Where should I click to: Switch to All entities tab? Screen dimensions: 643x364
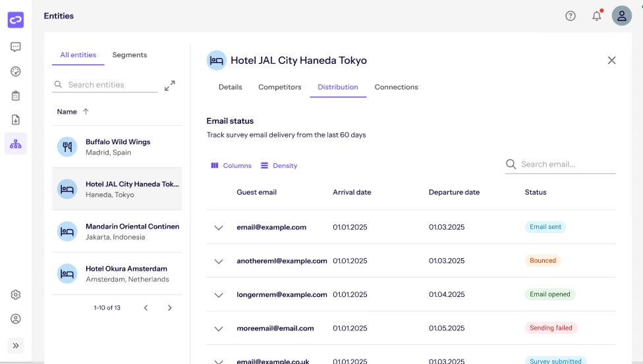(x=78, y=55)
